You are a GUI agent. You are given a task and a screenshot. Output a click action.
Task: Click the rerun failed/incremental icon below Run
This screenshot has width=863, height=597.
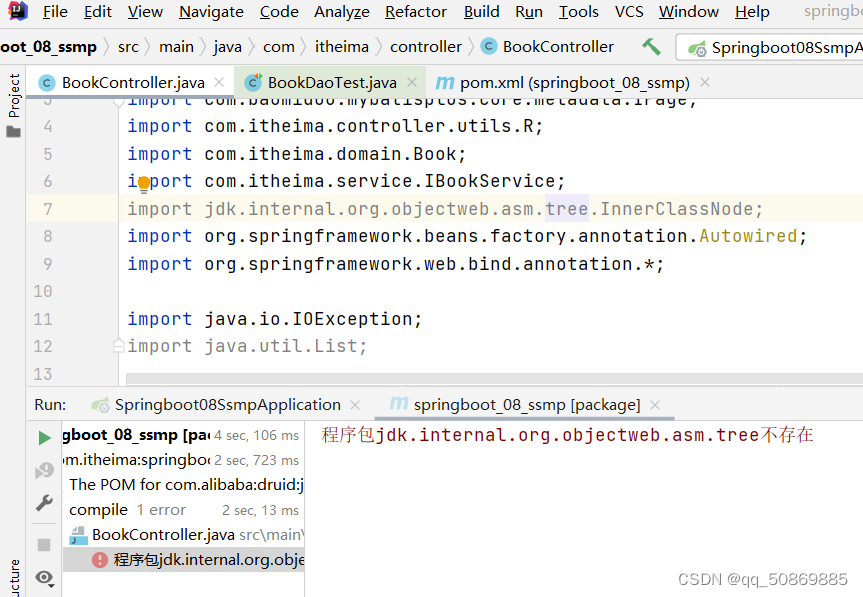click(x=45, y=470)
